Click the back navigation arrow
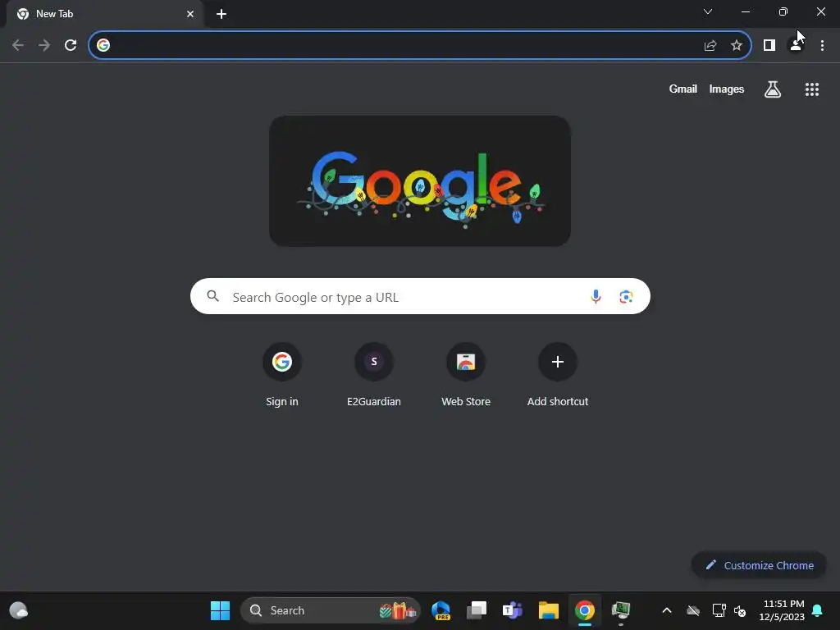840x630 pixels. tap(18, 46)
